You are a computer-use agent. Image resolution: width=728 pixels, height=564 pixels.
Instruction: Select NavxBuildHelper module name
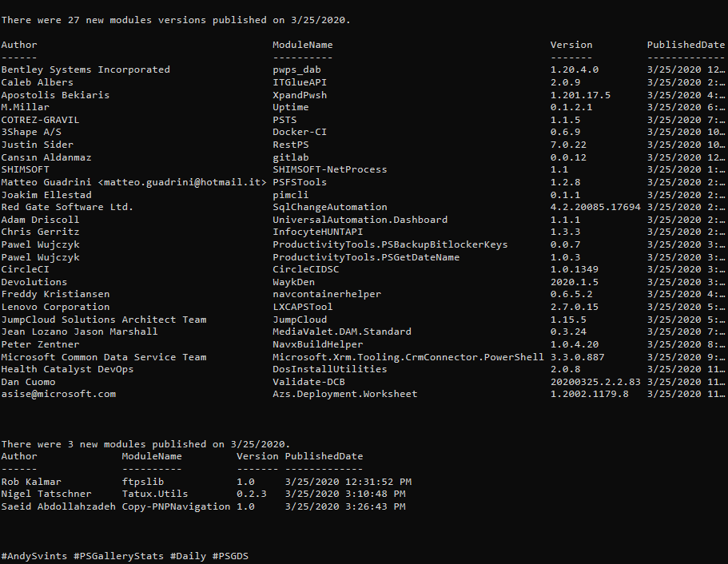pos(317,344)
